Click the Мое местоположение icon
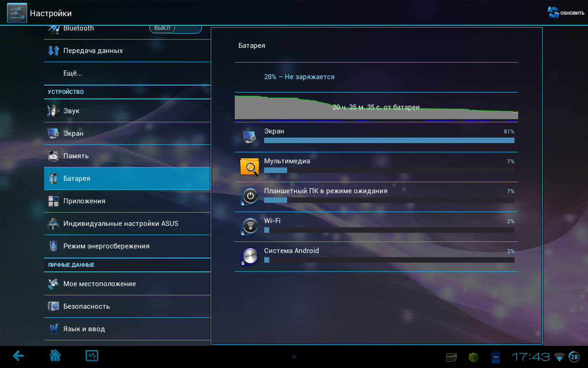The image size is (588, 368). click(53, 284)
